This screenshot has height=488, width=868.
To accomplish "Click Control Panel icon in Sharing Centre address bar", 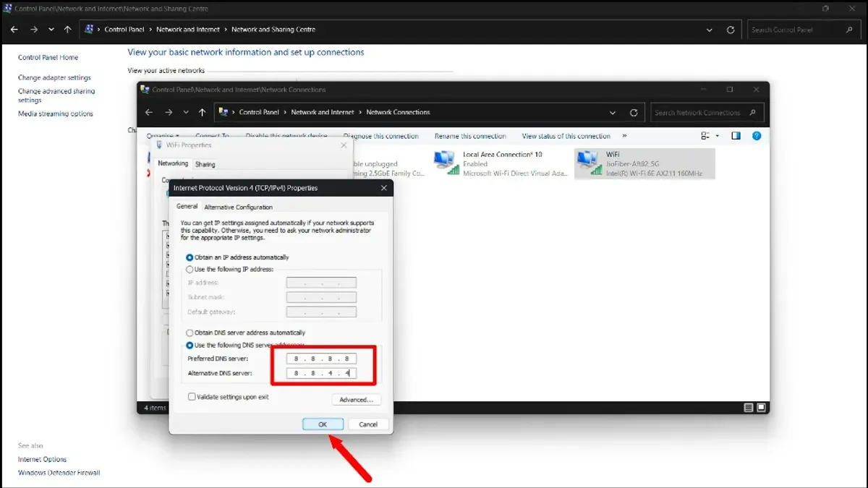I will click(x=89, y=30).
